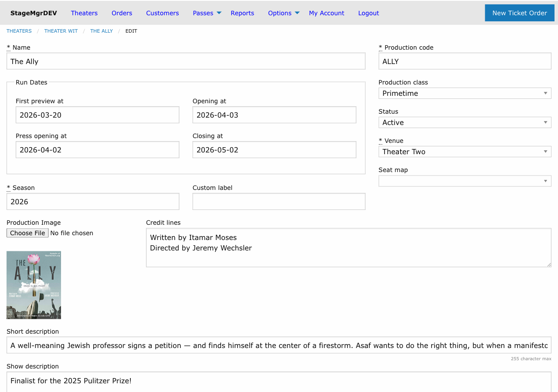Go to My Account
The width and height of the screenshot is (558, 392).
click(x=327, y=13)
